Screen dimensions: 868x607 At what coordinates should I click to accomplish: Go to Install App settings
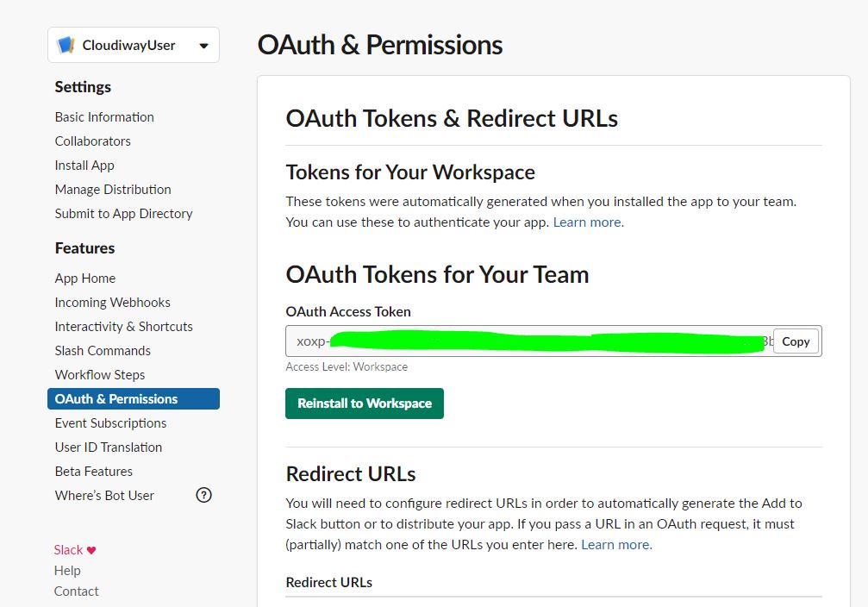pos(84,165)
